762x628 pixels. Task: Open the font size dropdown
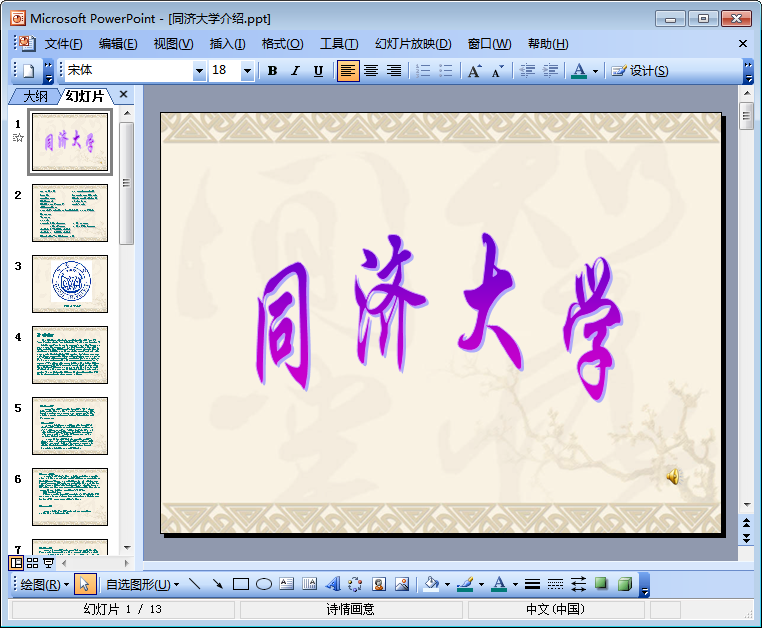tap(247, 71)
